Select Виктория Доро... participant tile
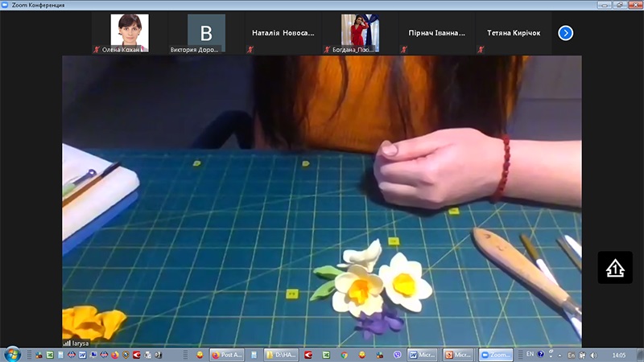 [x=206, y=33]
